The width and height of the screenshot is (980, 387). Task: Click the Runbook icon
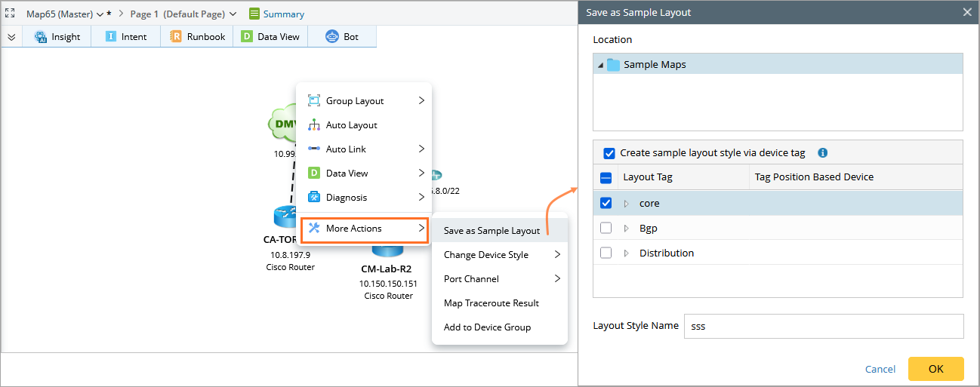pos(176,36)
